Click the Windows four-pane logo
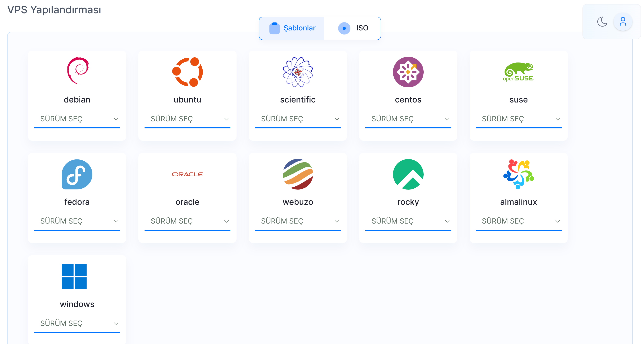 (x=74, y=277)
